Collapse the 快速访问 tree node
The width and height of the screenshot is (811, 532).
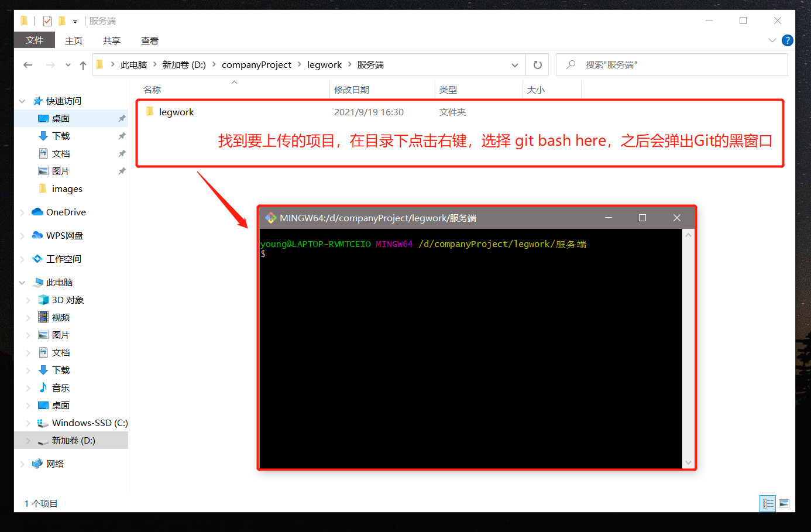22,101
